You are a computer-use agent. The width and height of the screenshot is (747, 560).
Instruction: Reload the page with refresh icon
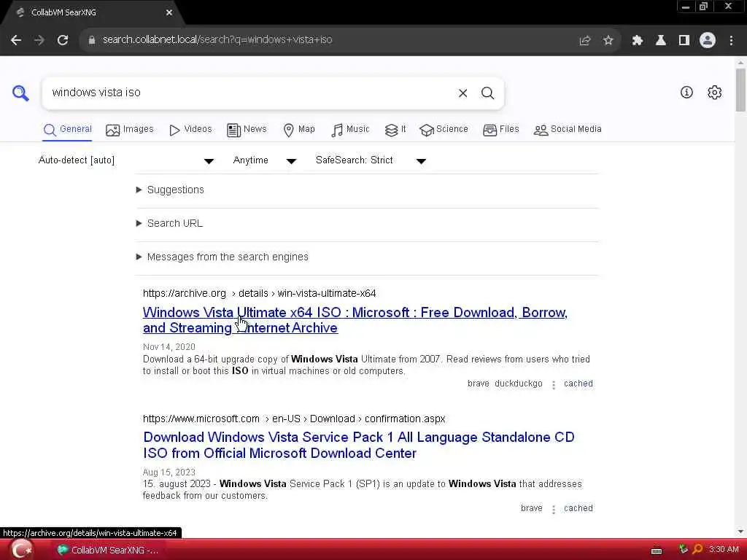(63, 40)
